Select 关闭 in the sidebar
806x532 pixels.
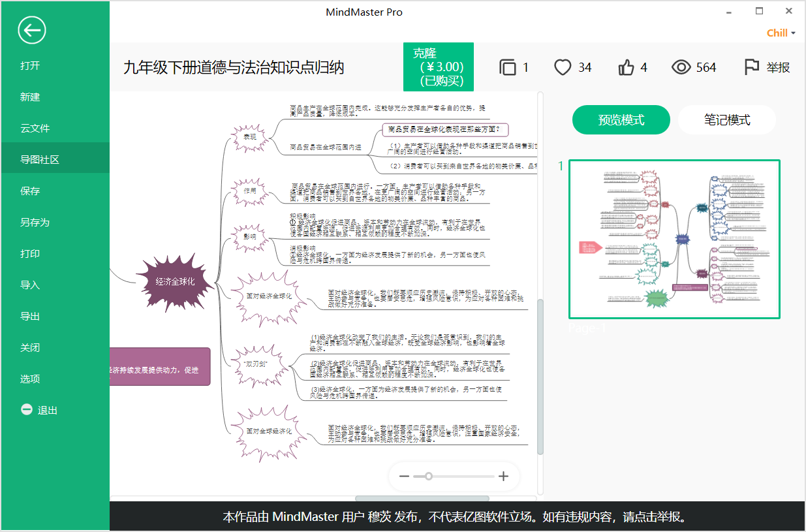[x=30, y=348]
